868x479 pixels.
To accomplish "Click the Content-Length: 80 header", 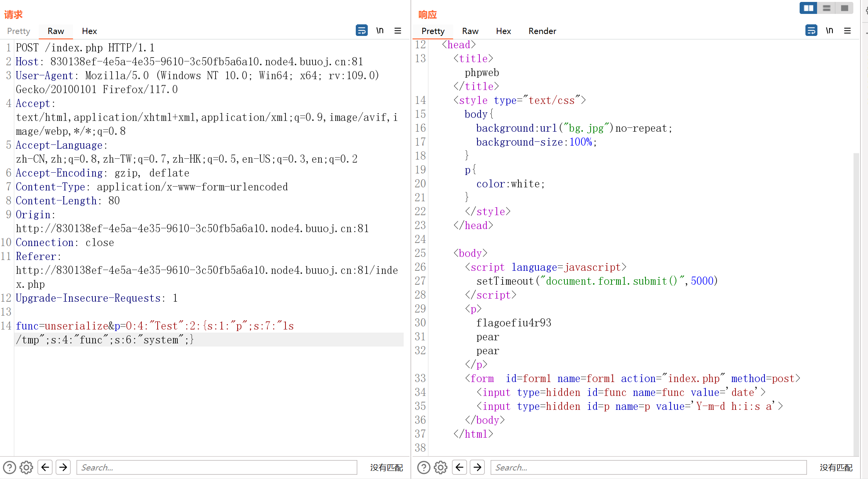I will (x=68, y=200).
